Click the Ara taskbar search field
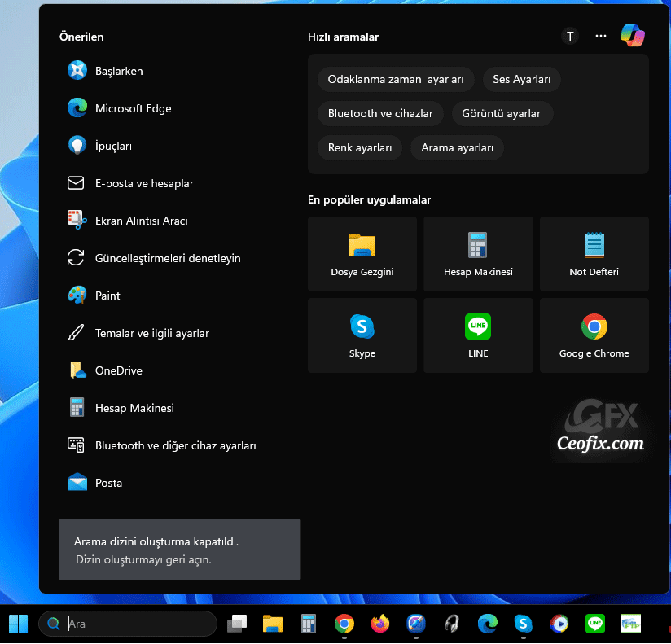The image size is (671, 644). coord(128,624)
